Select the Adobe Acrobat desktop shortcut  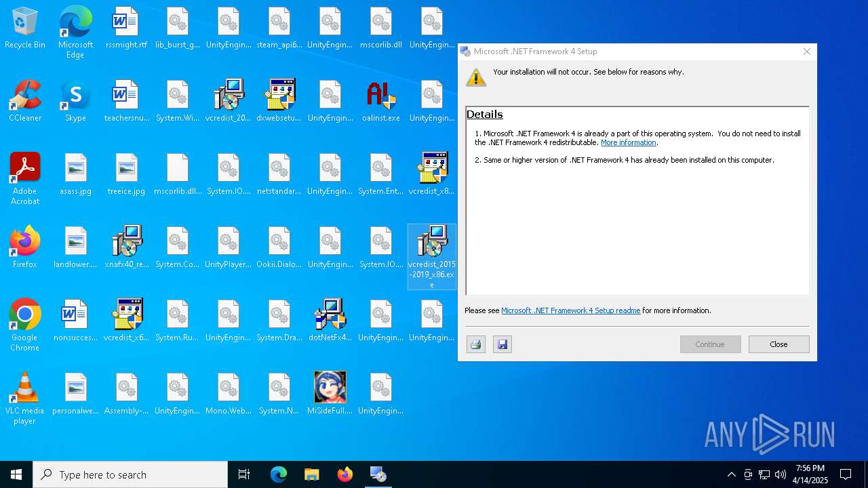point(25,178)
